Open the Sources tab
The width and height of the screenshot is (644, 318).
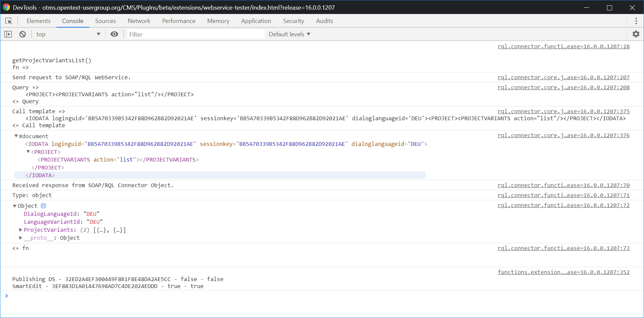(x=105, y=21)
